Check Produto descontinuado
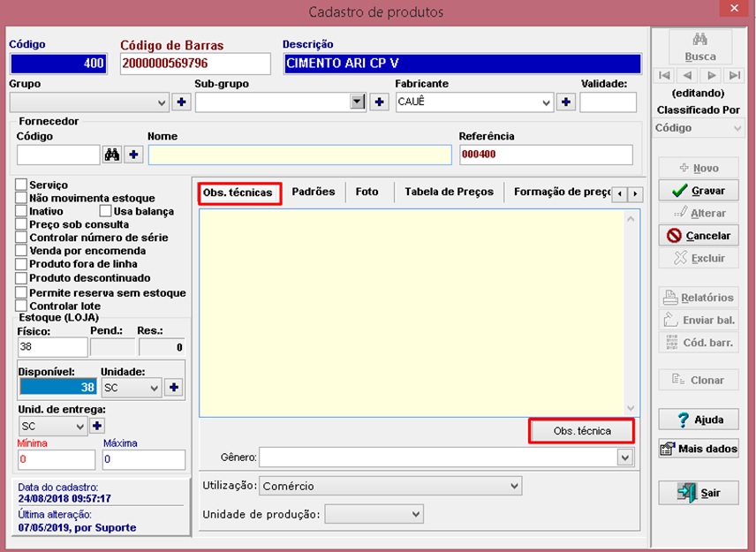 pos(20,278)
